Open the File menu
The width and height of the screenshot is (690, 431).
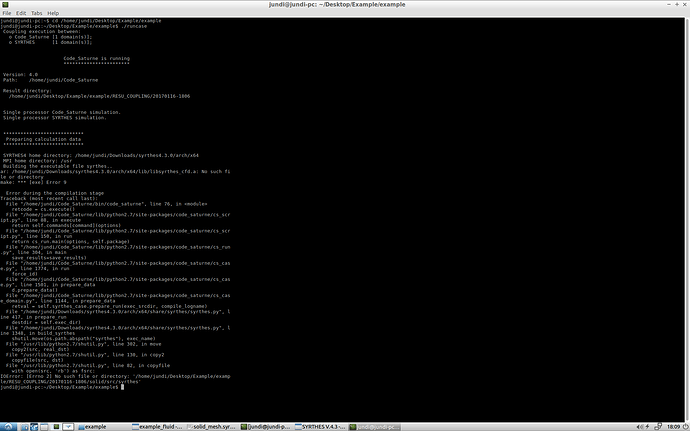7,13
